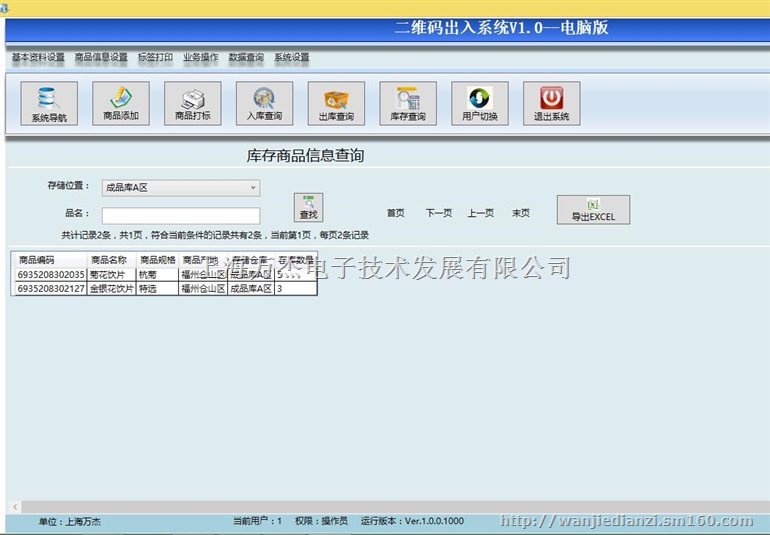
Task: Select quantity 3 in the 金银花饮片 row
Action: pyautogui.click(x=295, y=289)
